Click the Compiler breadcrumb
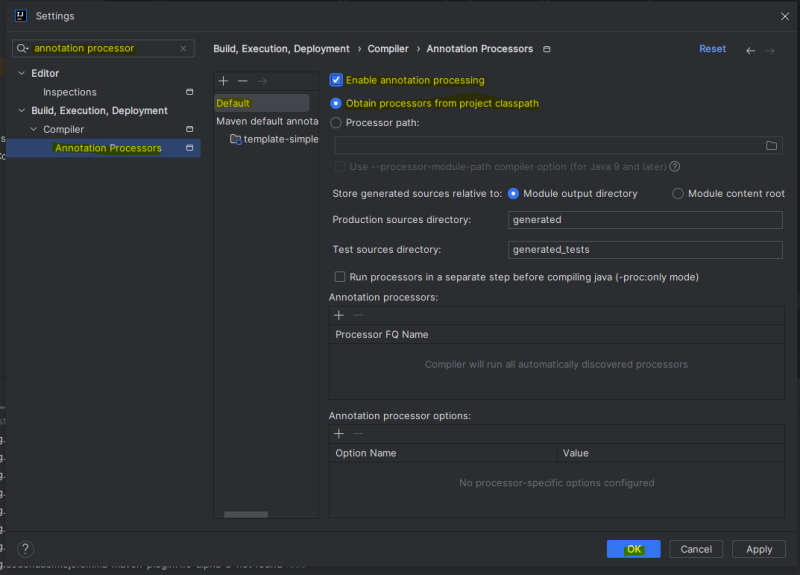This screenshot has height=575, width=800. 388,49
